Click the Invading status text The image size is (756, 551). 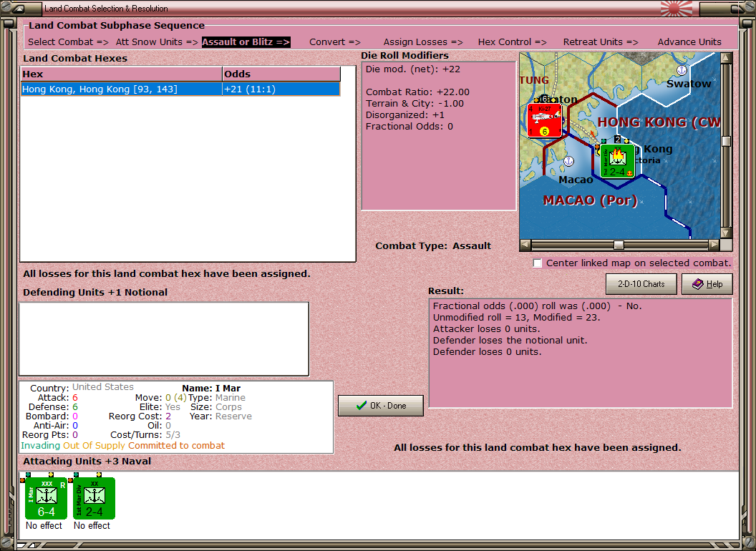pos(41,446)
